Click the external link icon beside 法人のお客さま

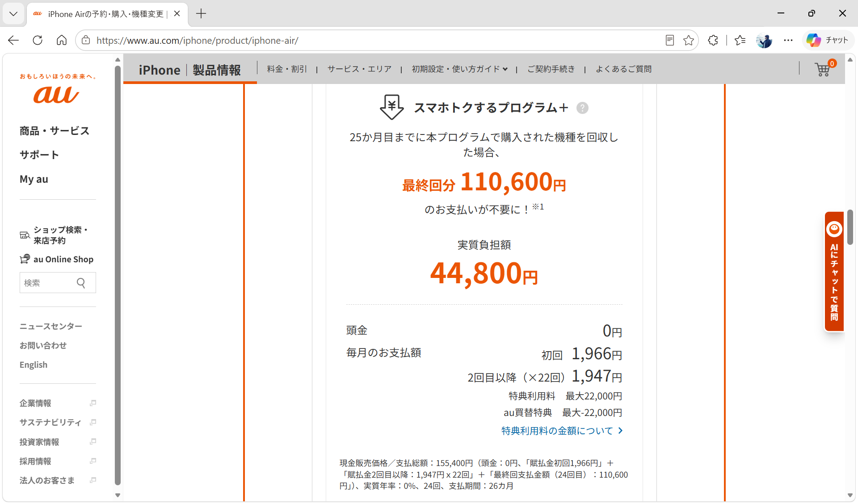pyautogui.click(x=93, y=480)
